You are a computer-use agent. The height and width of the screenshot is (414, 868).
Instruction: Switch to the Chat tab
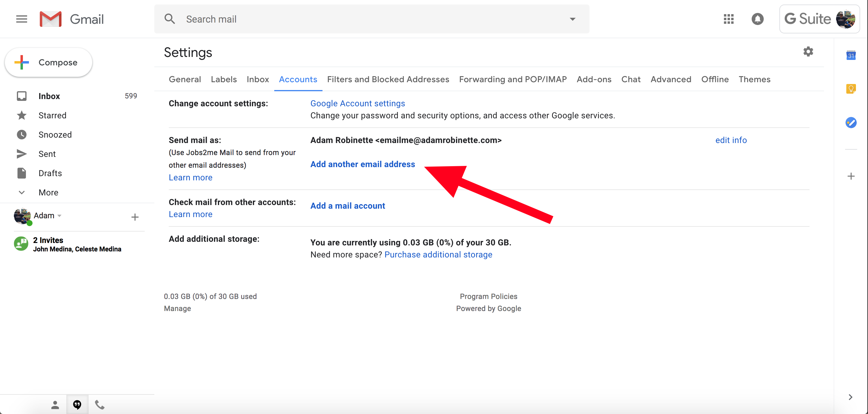tap(631, 79)
